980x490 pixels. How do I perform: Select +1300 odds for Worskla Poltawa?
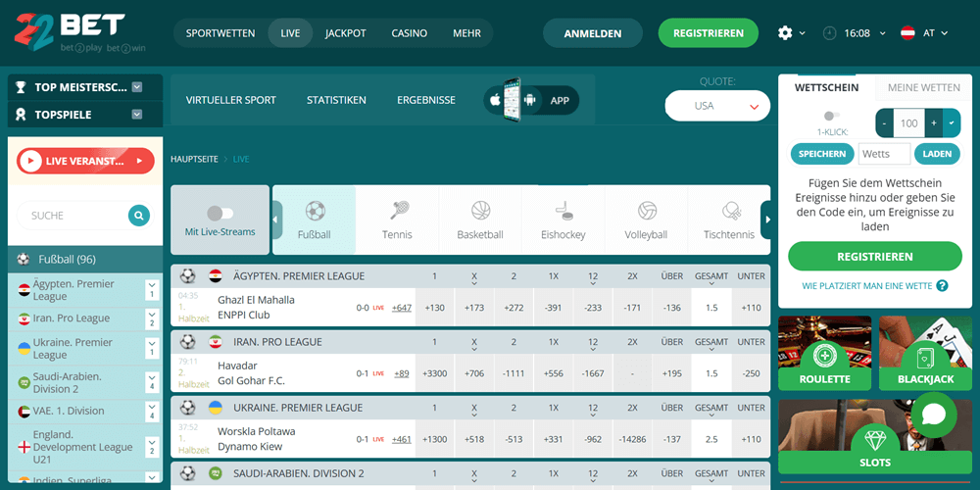click(434, 439)
